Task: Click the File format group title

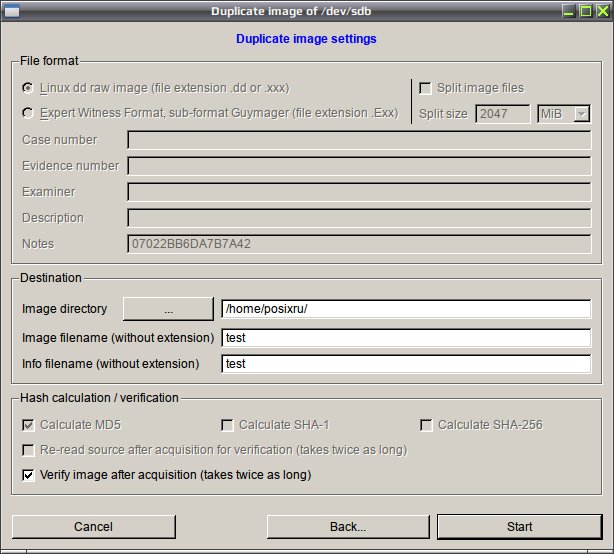Action: pyautogui.click(x=49, y=61)
